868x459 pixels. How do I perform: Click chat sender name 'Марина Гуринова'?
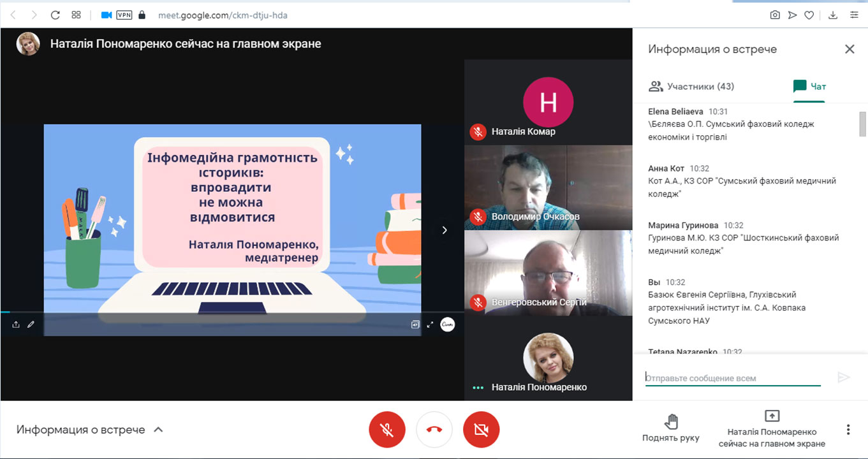(683, 225)
